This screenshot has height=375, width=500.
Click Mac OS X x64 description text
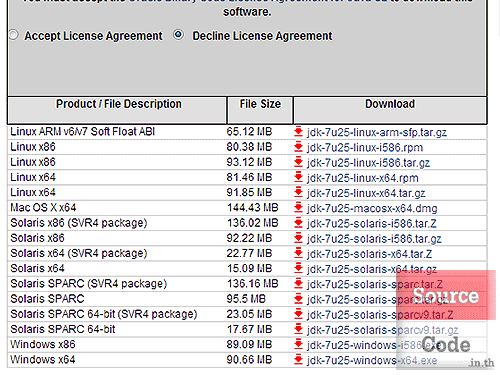click(x=43, y=208)
